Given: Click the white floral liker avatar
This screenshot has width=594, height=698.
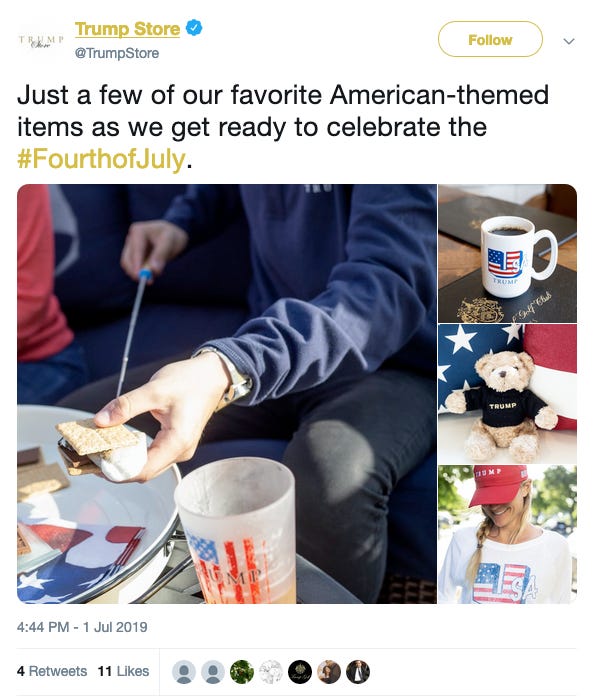Looking at the screenshot, I should [271, 672].
